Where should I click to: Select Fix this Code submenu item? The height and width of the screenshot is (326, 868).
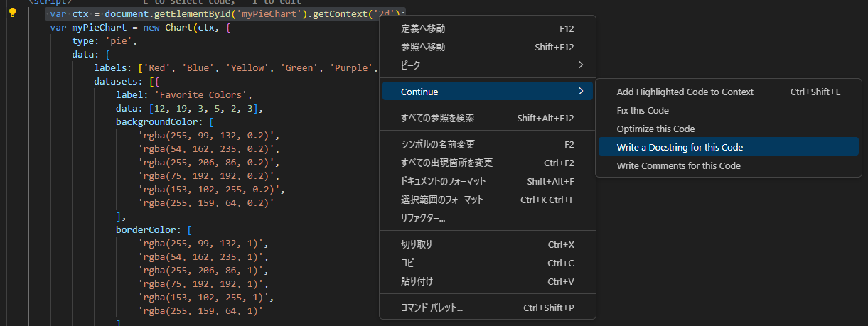(x=729, y=110)
